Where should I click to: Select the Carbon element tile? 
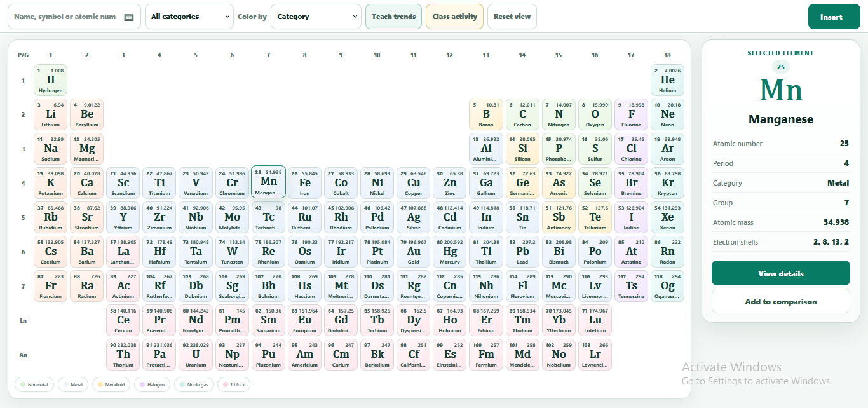(x=522, y=114)
